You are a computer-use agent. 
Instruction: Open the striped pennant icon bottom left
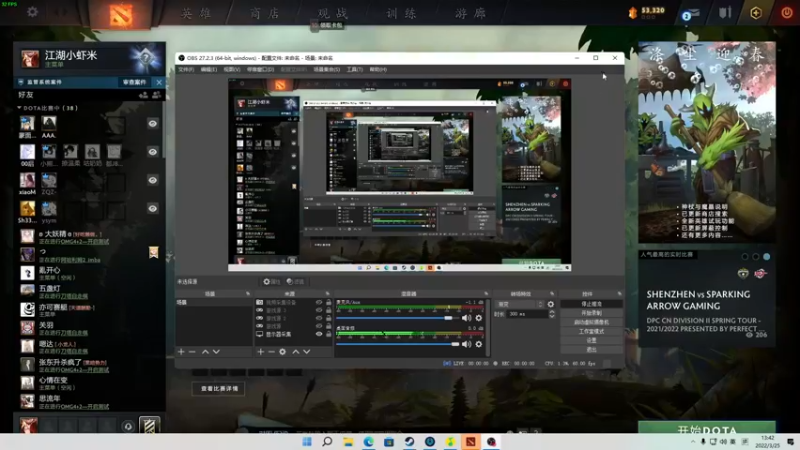[x=149, y=426]
